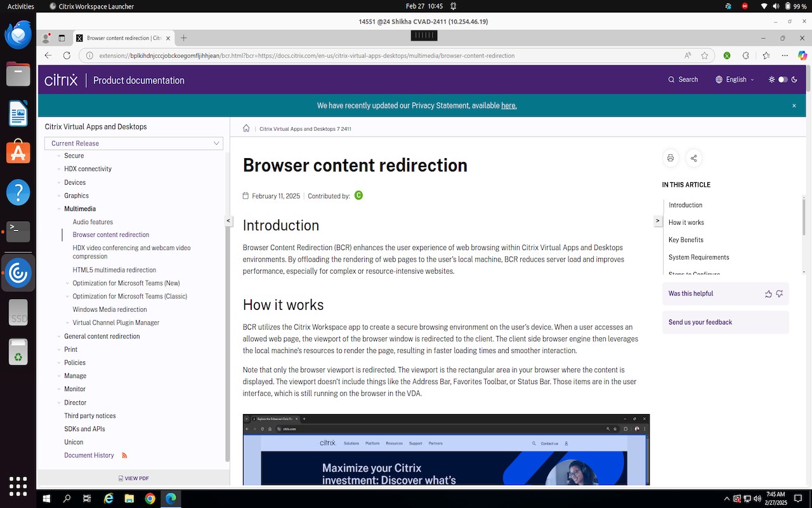Open Task View on the Windows taskbar
The image size is (812, 508).
pyautogui.click(x=87, y=498)
